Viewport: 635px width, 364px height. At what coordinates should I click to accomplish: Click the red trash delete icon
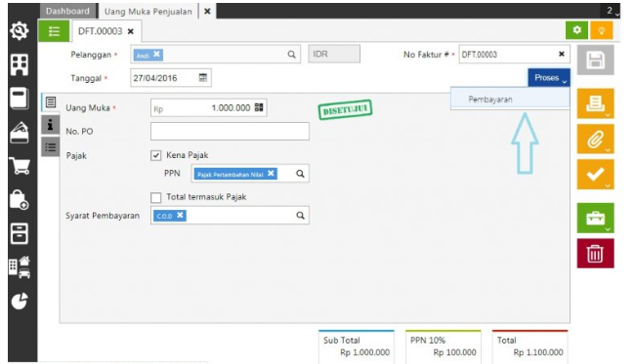click(595, 253)
